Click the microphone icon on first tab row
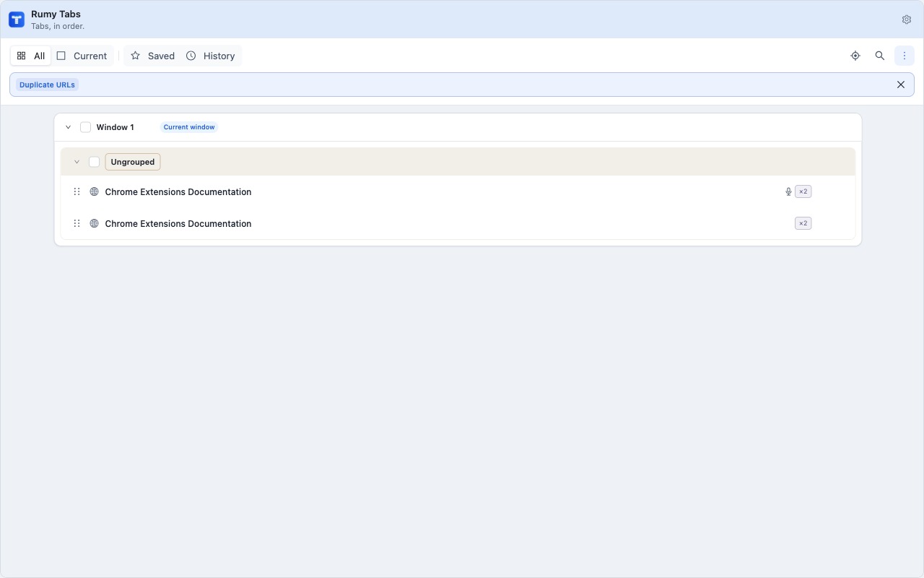 coord(788,191)
